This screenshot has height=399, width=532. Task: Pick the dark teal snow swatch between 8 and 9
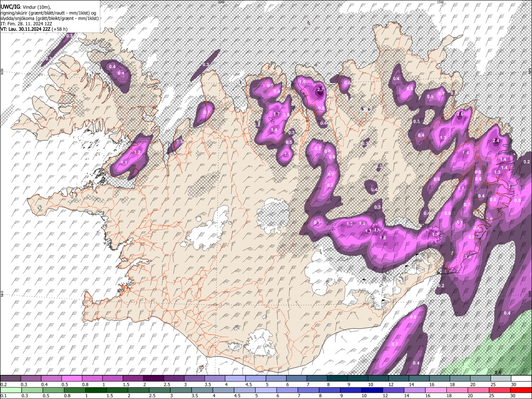pyautogui.click(x=337, y=379)
